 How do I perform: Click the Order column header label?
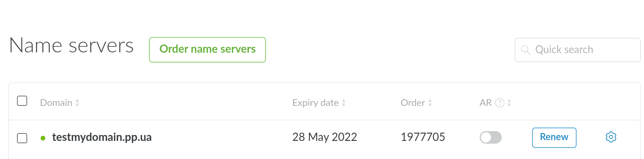point(413,103)
